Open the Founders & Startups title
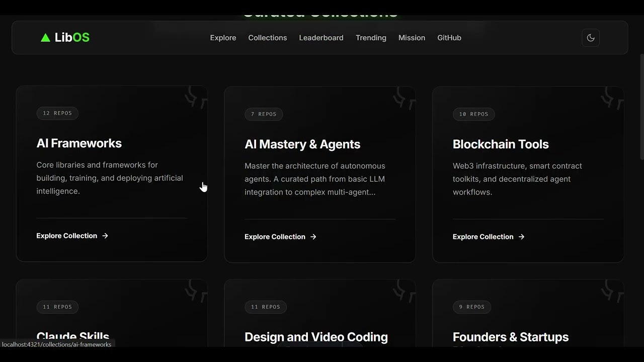The height and width of the screenshot is (362, 644). point(511,337)
